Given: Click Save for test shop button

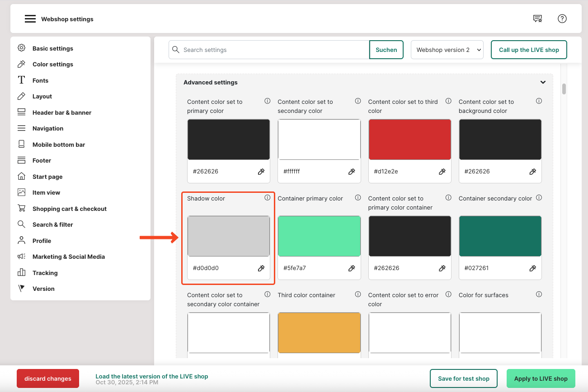Looking at the screenshot, I should pos(463,378).
